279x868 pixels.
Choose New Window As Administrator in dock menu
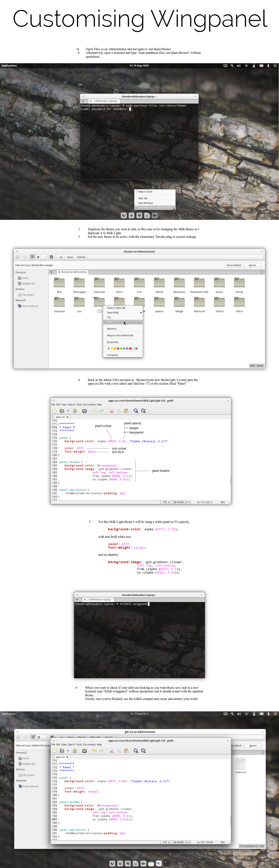click(155, 208)
